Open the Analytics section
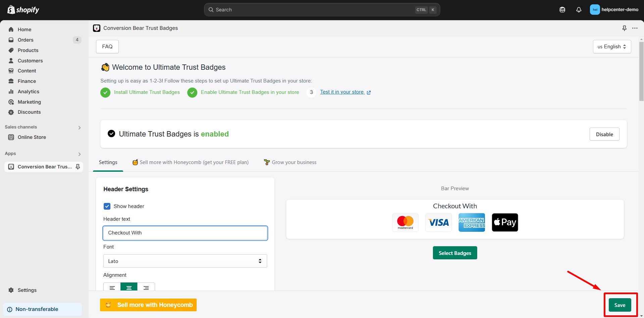 pyautogui.click(x=28, y=91)
